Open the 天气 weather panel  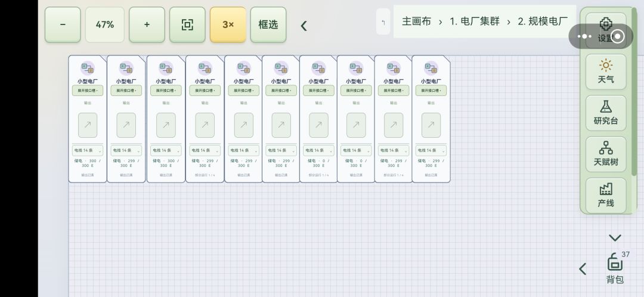click(606, 72)
